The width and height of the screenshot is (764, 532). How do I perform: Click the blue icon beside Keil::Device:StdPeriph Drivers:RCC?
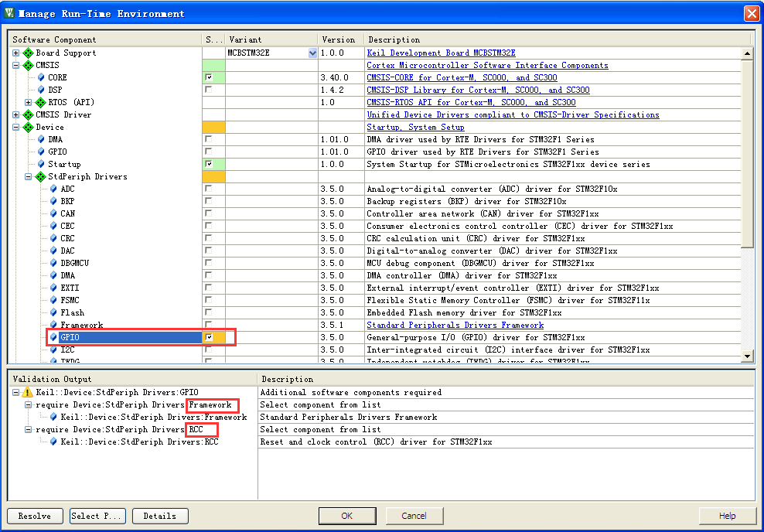tap(53, 442)
